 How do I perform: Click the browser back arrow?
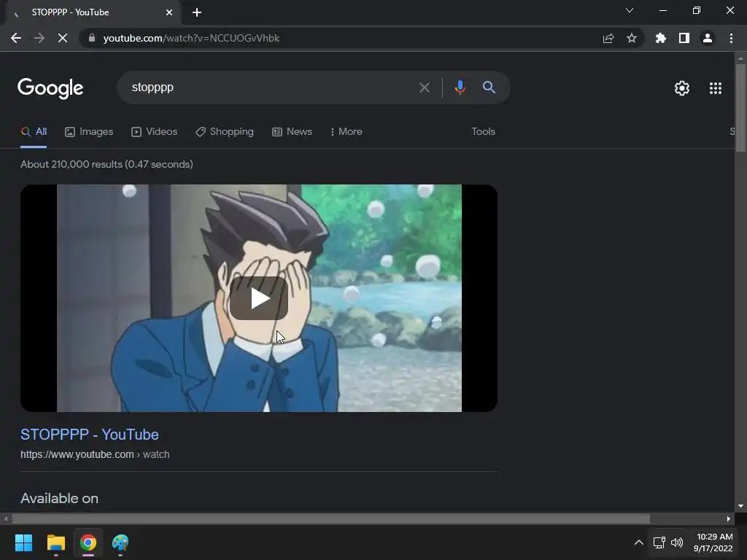pos(16,38)
